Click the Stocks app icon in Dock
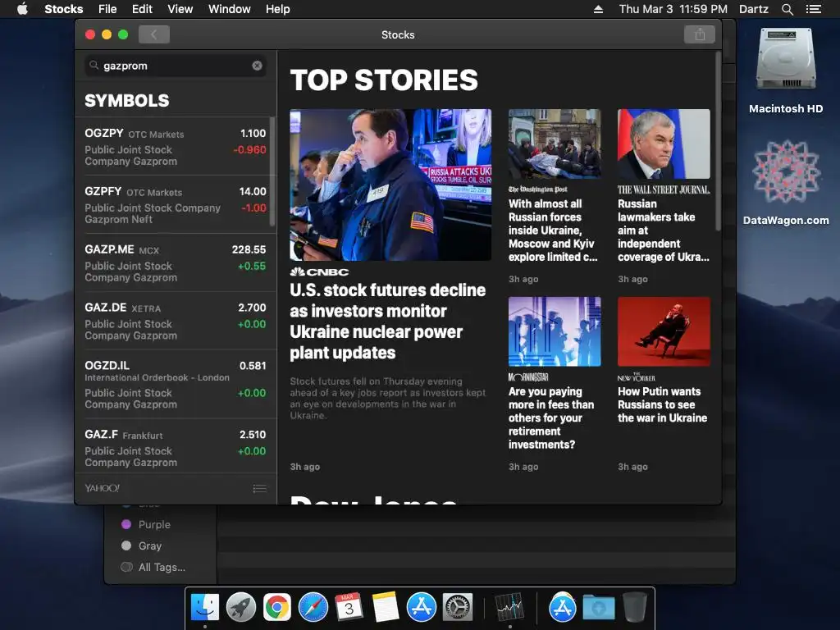 (509, 607)
